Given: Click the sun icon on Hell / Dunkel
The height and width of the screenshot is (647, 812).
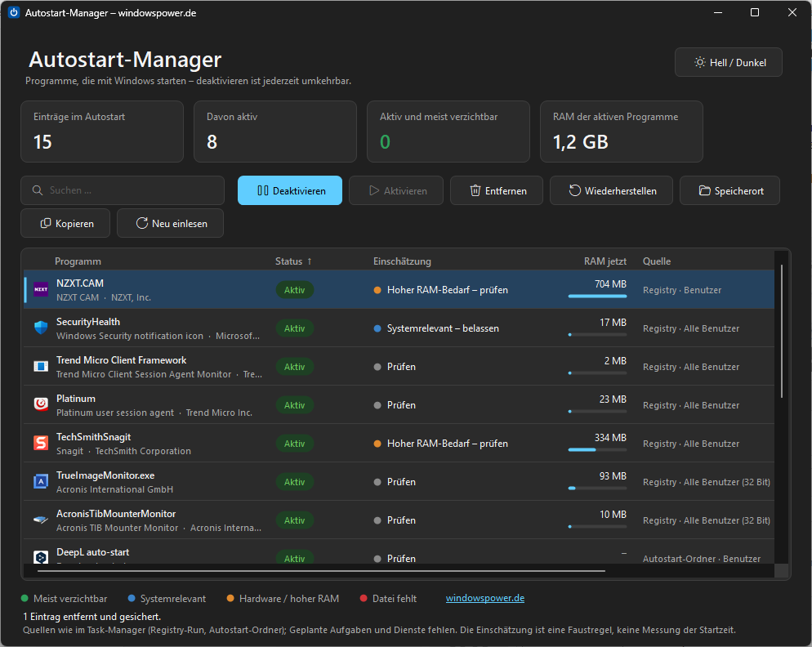Looking at the screenshot, I should pos(699,62).
